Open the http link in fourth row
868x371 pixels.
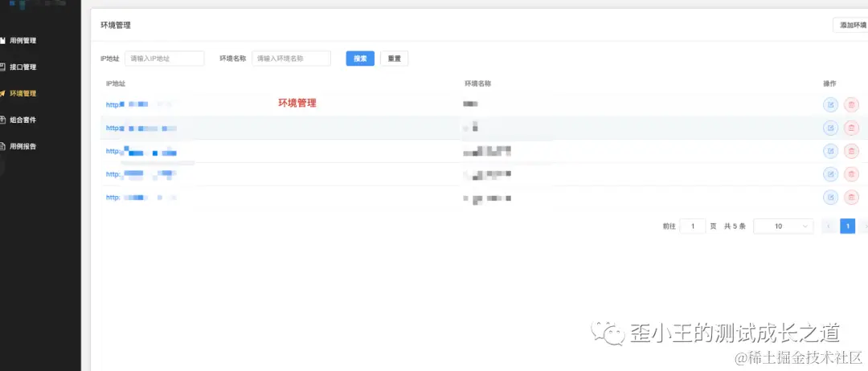click(141, 174)
